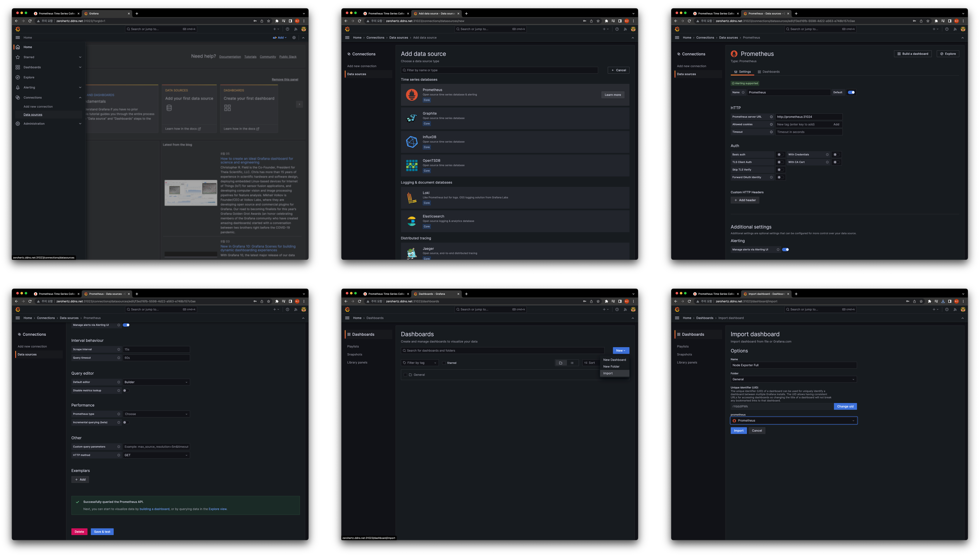Screen dimensions: 980x556
Task: Click red Delete button
Action: tap(79, 532)
